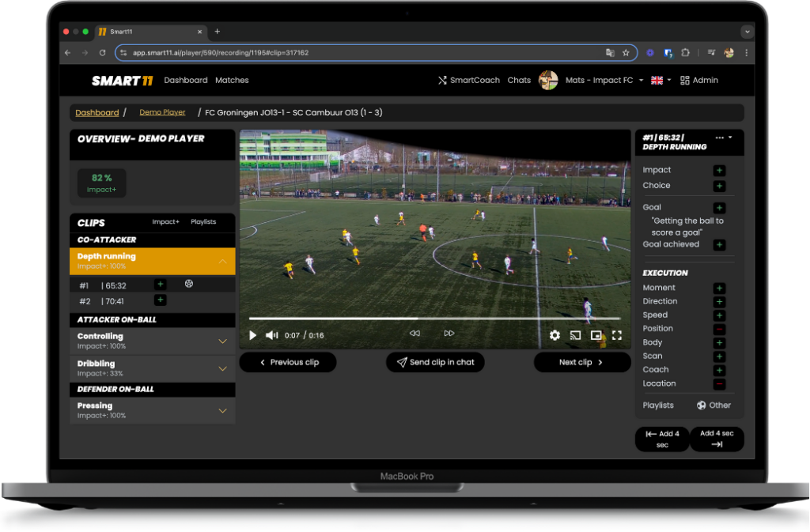This screenshot has width=810, height=532.
Task: Rewind the video with the back icon
Action: [x=414, y=334]
